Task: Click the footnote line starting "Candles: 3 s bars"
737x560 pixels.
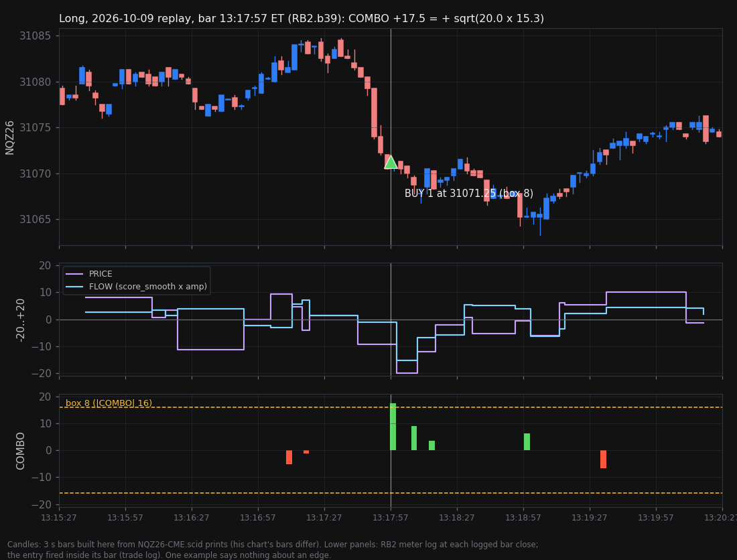Action: [273, 545]
